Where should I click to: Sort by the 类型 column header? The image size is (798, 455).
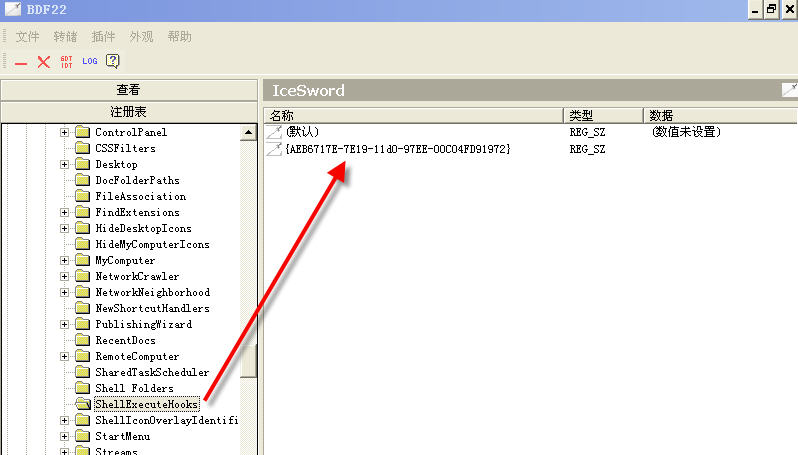604,116
